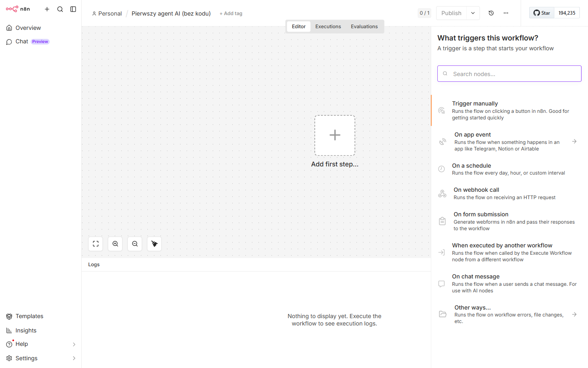The width and height of the screenshot is (588, 368).
Task: Zoom to fit the canvas view
Action: [96, 244]
